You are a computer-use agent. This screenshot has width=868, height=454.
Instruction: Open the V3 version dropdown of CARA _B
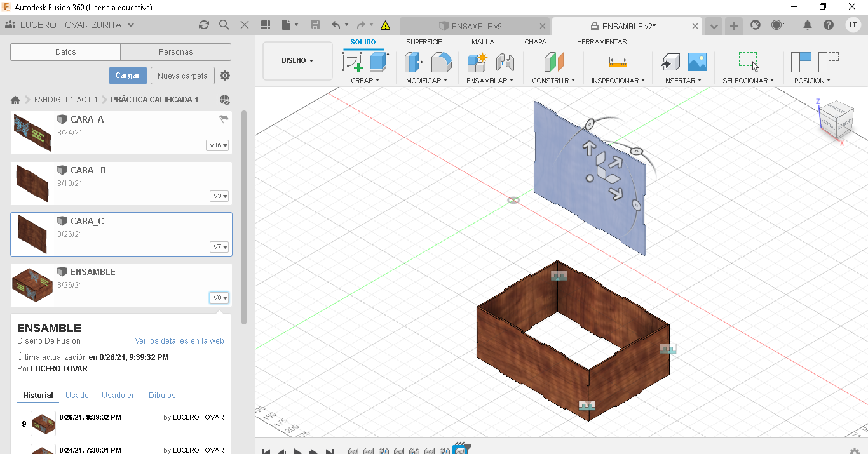[x=219, y=196]
